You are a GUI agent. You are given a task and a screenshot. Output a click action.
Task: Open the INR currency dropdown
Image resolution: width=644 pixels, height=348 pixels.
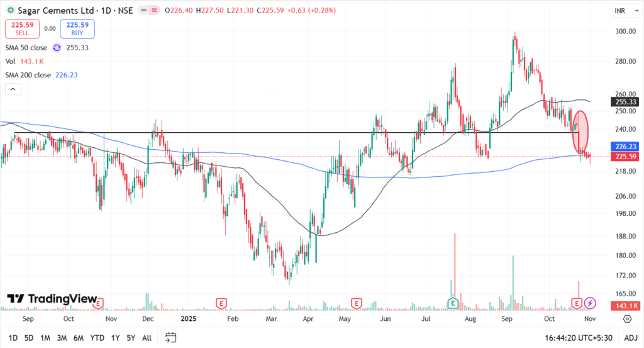pyautogui.click(x=623, y=11)
